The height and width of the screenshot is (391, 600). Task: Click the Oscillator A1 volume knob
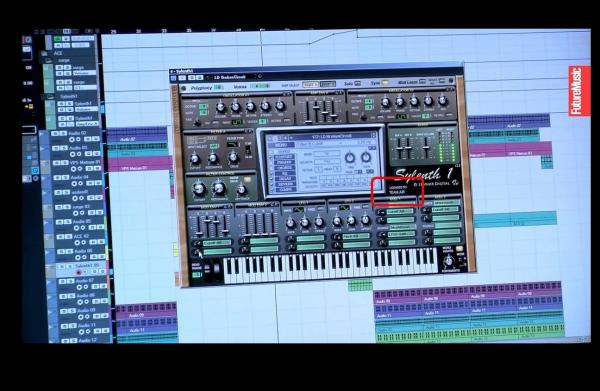tap(220, 107)
